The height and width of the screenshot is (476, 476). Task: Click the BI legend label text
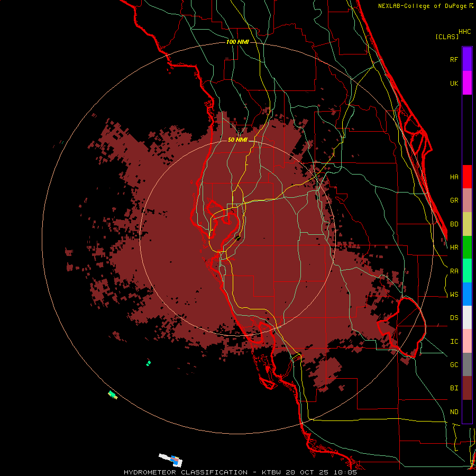pos(454,388)
